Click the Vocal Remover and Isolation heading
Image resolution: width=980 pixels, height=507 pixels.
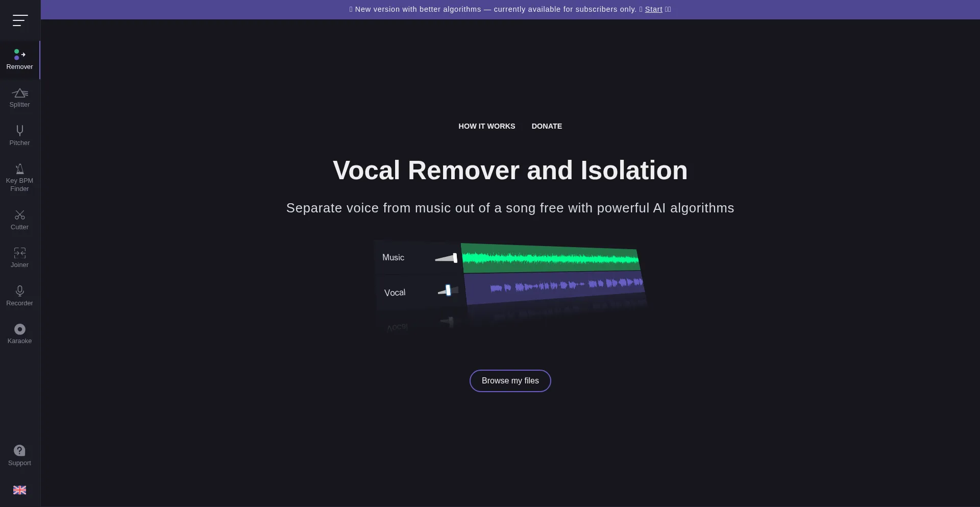(x=510, y=170)
